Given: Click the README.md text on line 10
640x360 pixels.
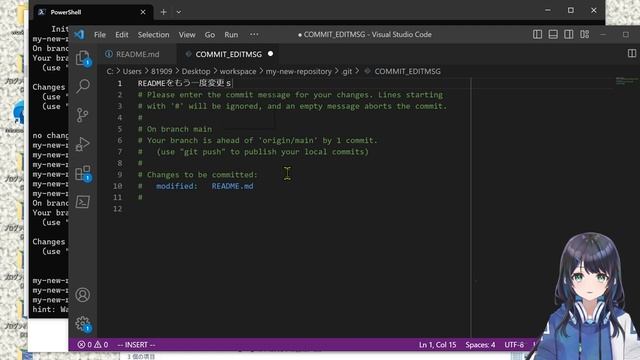Looking at the screenshot, I should pos(232,186).
